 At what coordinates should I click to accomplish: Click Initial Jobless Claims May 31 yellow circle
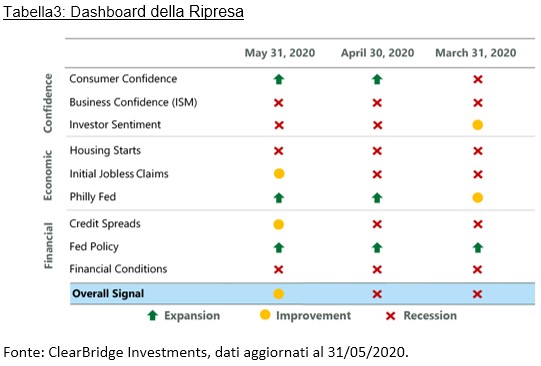tap(279, 174)
